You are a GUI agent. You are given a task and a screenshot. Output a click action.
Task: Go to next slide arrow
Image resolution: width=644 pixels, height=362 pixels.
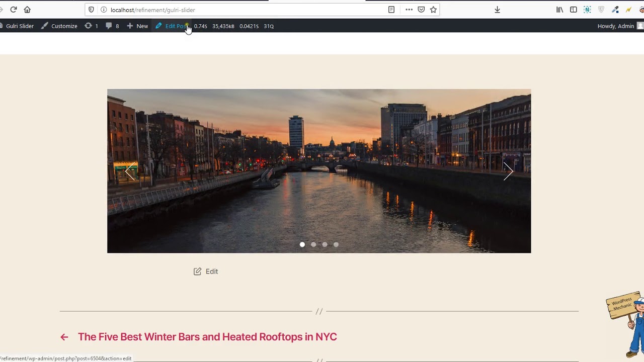508,171
